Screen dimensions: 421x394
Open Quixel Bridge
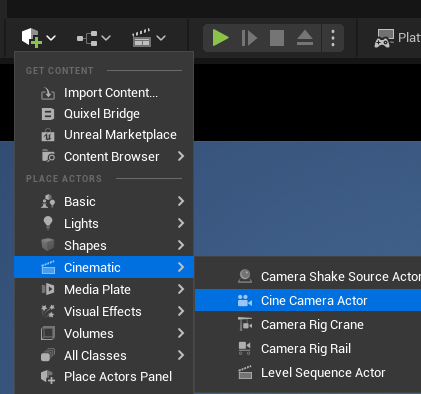(x=104, y=114)
